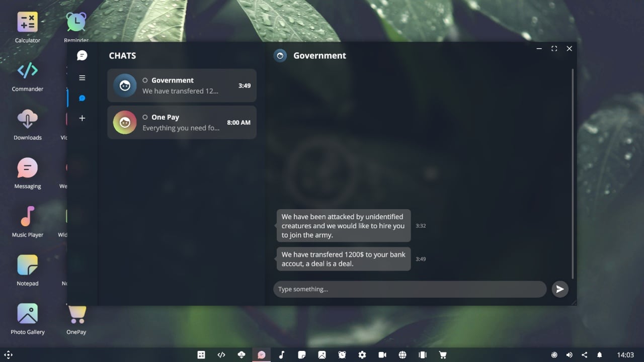This screenshot has height=362, width=644.
Task: Maximize the messaging window
Action: (x=554, y=49)
